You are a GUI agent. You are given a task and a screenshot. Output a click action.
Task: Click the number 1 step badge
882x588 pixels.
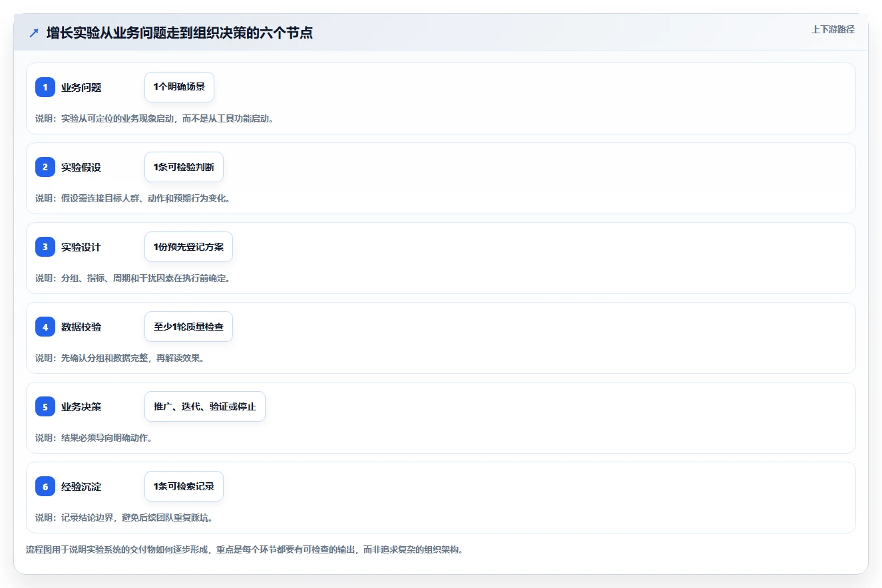[x=45, y=87]
